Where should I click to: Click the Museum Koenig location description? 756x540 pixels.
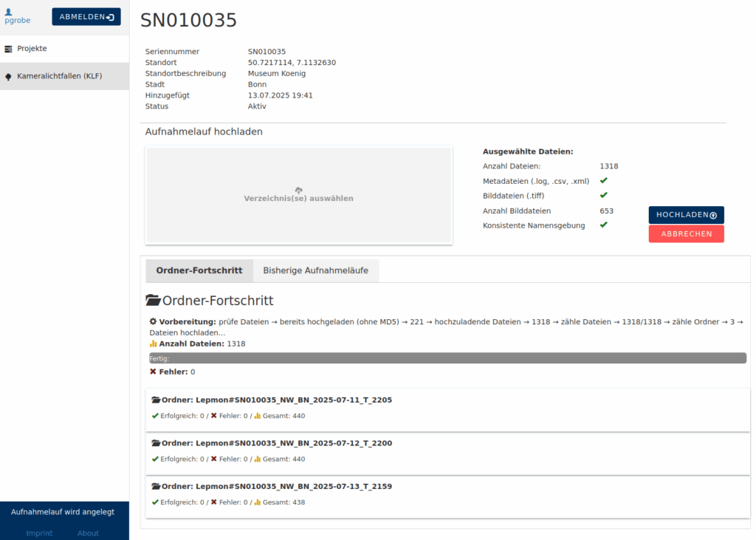pos(277,73)
